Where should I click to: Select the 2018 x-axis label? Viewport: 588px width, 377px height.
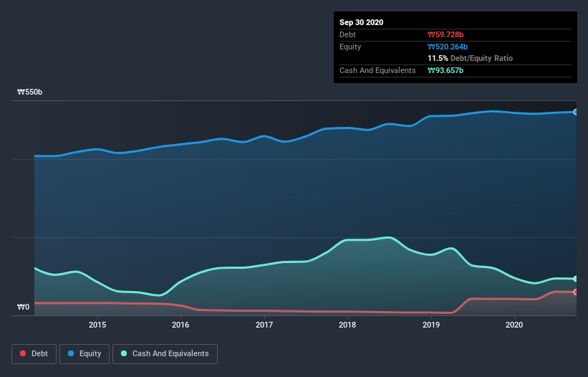pyautogui.click(x=347, y=325)
